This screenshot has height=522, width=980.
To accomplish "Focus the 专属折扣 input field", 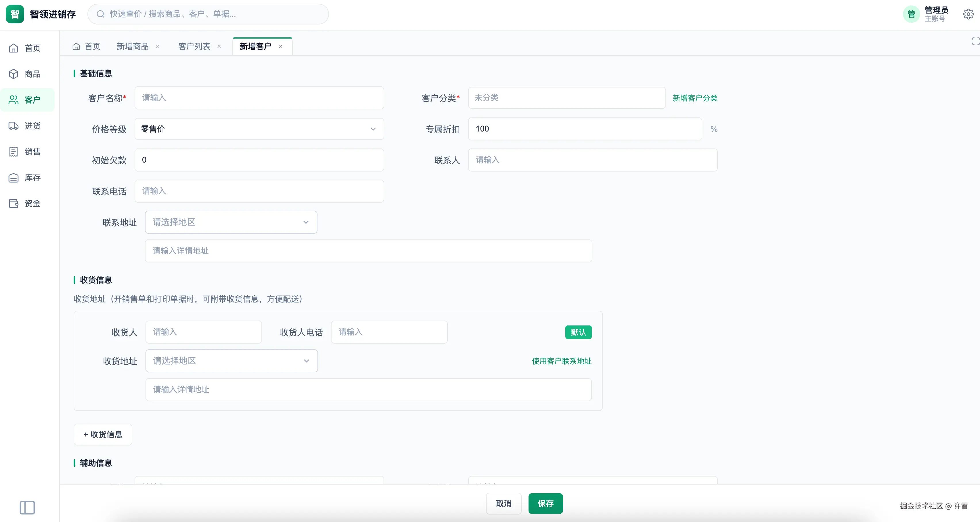I will pos(585,129).
